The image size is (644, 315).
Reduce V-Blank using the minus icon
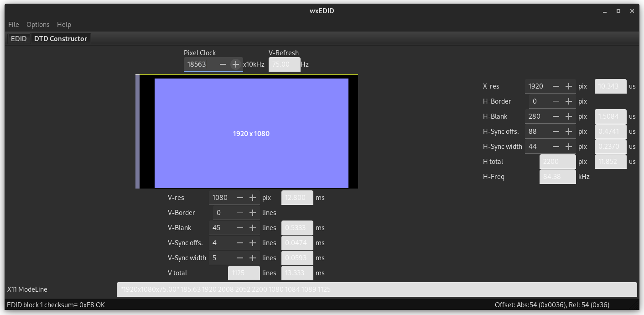coord(239,228)
